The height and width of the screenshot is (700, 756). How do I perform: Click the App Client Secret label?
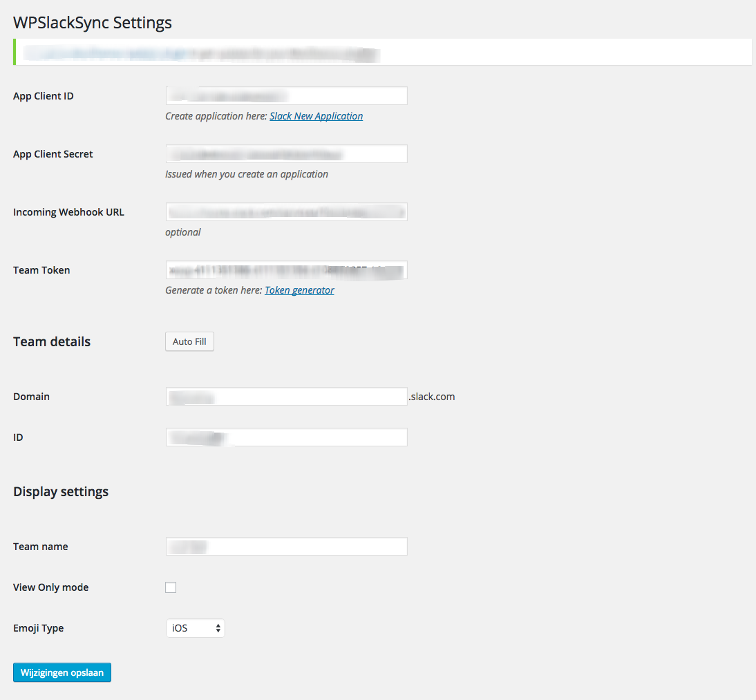point(53,154)
